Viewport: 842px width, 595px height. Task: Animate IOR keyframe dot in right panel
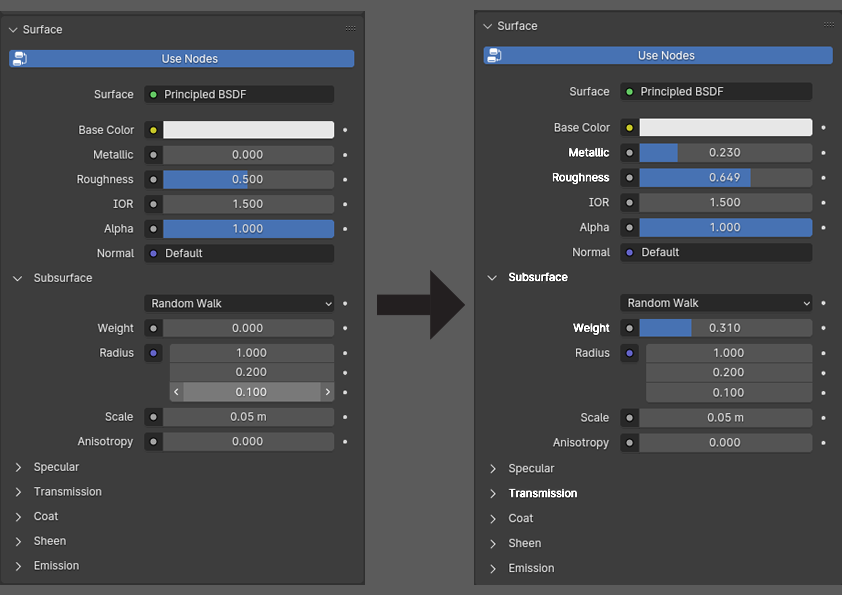(x=823, y=202)
